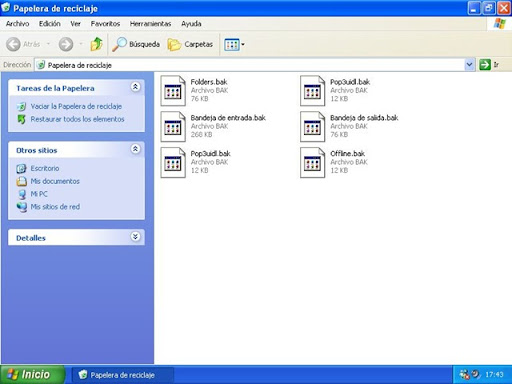Select the 268 KB file's icon
The width and height of the screenshot is (512, 384).
click(x=173, y=126)
